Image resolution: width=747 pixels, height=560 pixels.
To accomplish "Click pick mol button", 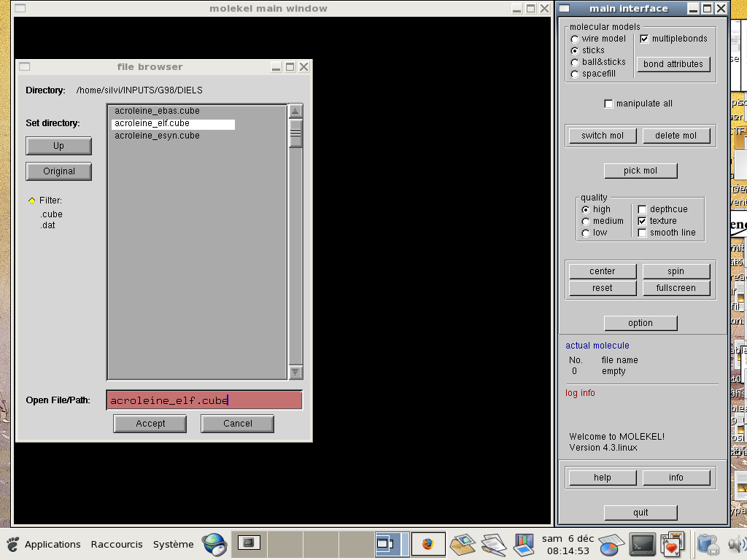I will [640, 171].
